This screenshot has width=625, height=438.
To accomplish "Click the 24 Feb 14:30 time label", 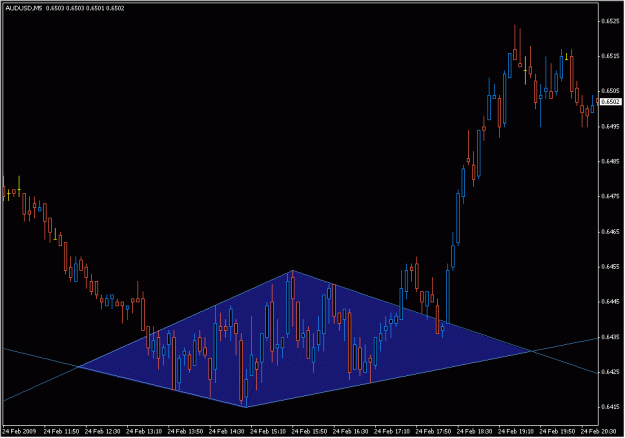I will (226, 432).
